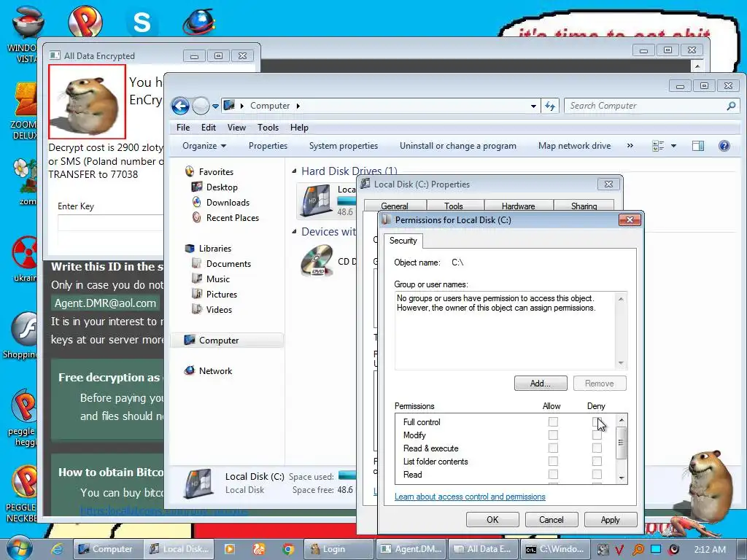The image size is (747, 560).
Task: Open Internet Explorer from taskbar
Action: (57, 549)
